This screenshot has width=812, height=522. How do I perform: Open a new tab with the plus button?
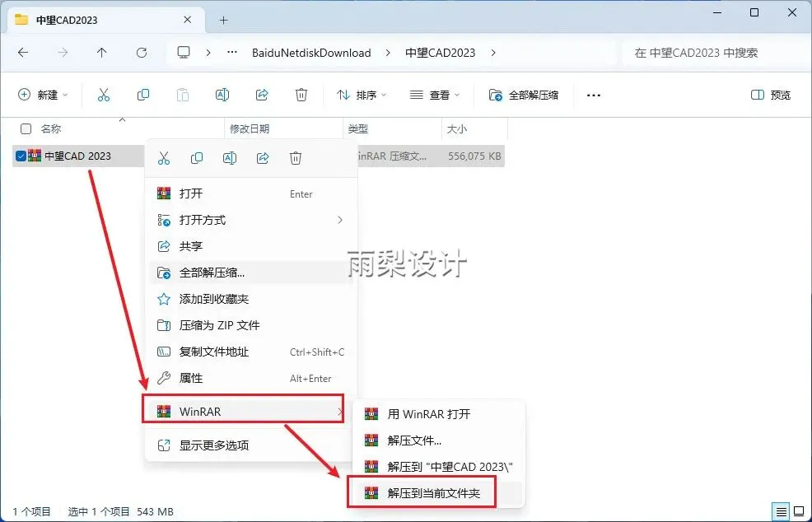pyautogui.click(x=224, y=21)
